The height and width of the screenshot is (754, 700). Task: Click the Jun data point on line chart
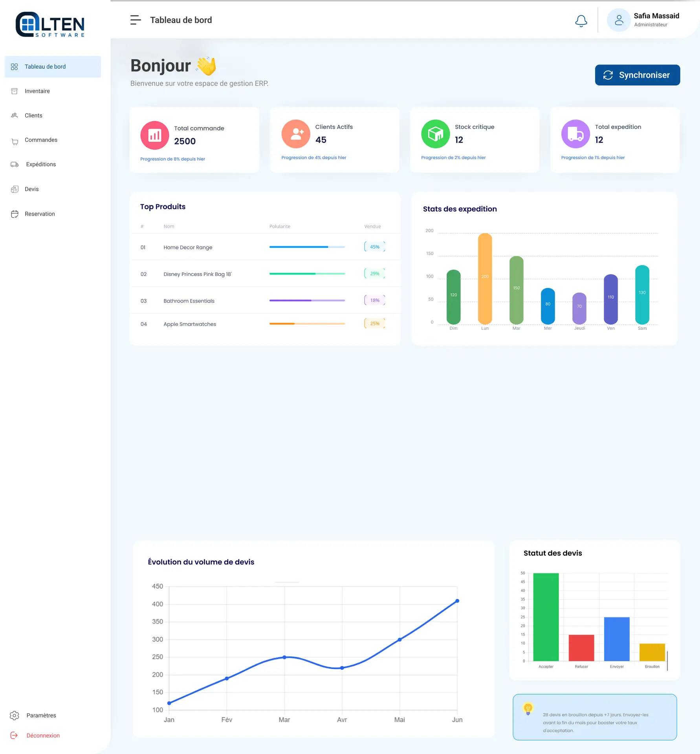457,601
